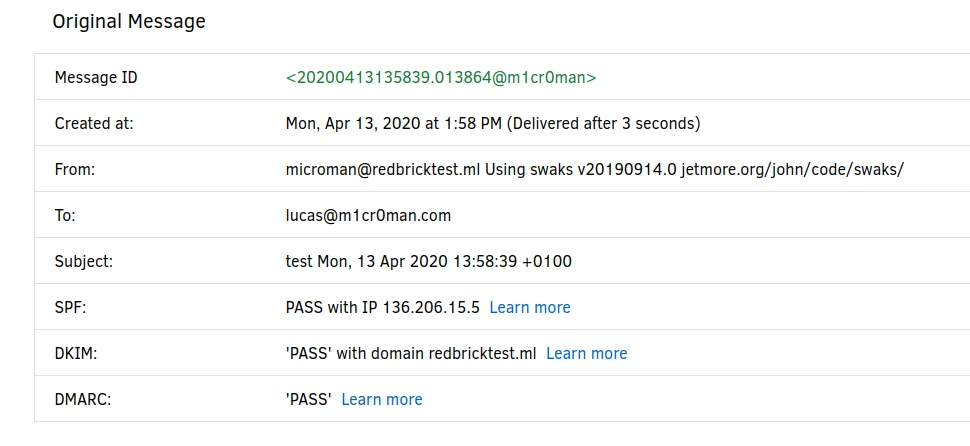Select the From field label

coord(75,169)
